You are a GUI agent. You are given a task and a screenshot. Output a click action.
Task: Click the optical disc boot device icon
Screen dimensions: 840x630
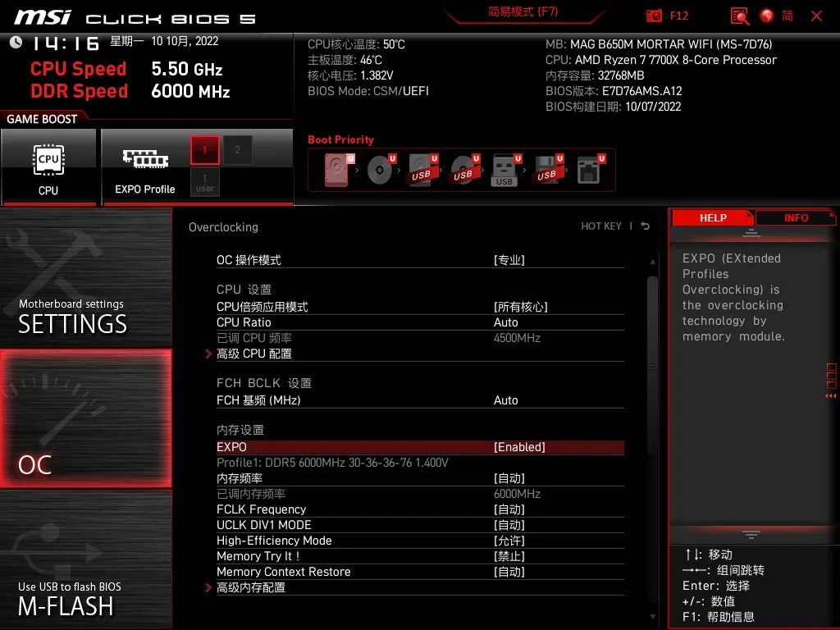pos(381,170)
